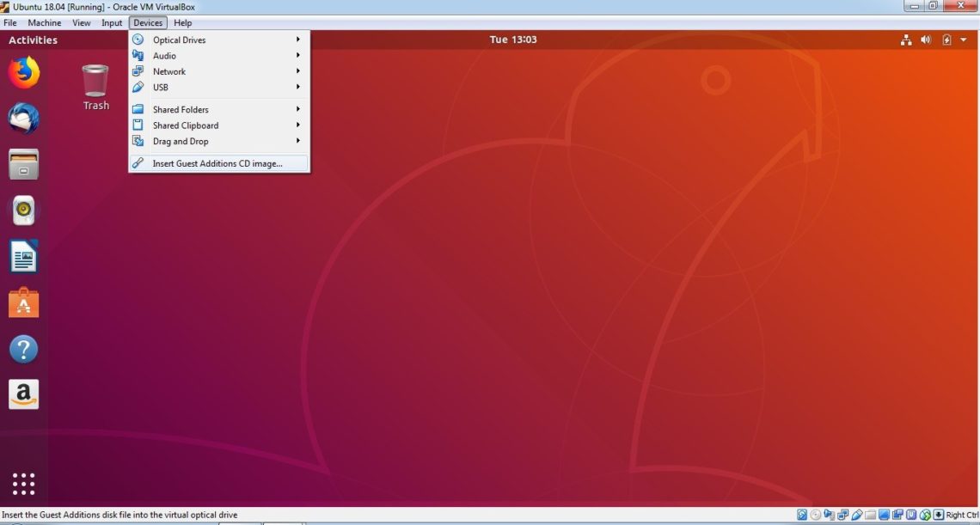The width and height of the screenshot is (980, 525).
Task: Open the Amazon launcher in dock
Action: (x=24, y=394)
